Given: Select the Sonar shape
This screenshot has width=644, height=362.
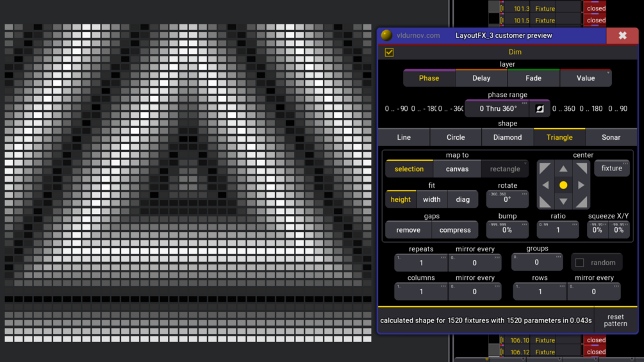Looking at the screenshot, I should click(611, 138).
